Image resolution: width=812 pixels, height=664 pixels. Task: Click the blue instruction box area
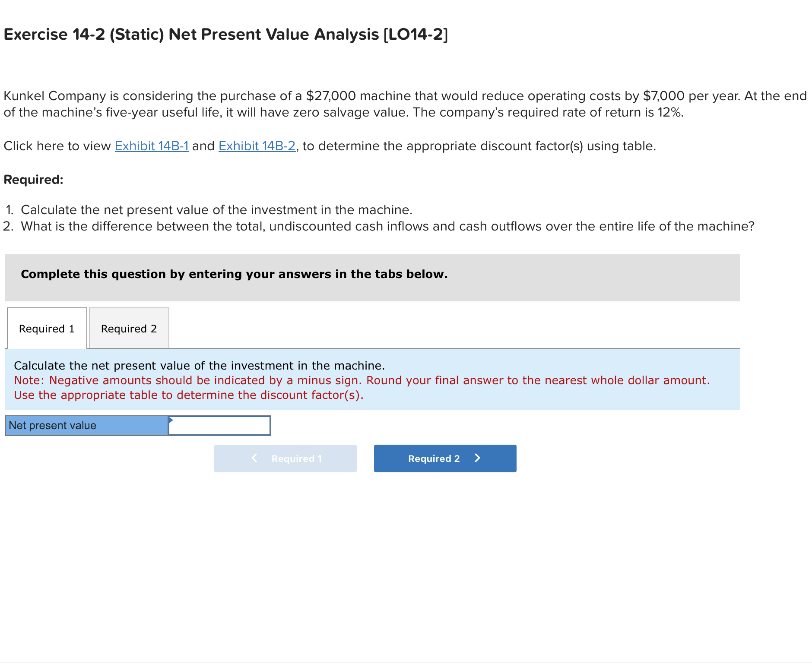(371, 380)
